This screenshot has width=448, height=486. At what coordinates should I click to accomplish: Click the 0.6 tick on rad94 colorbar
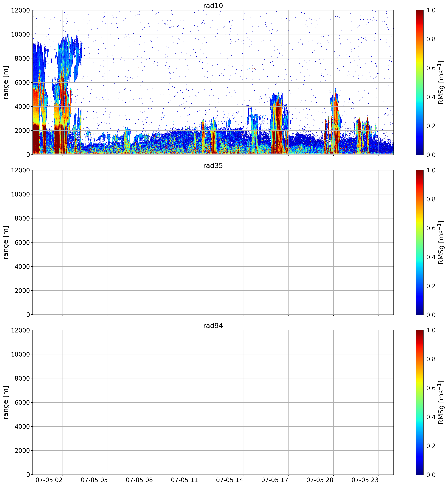[431, 388]
